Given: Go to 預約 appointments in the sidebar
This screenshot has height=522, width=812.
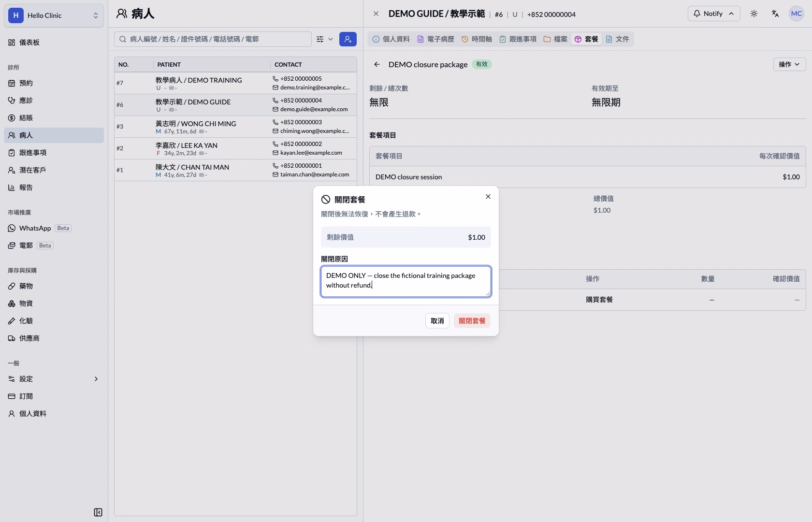Looking at the screenshot, I should click(x=54, y=83).
